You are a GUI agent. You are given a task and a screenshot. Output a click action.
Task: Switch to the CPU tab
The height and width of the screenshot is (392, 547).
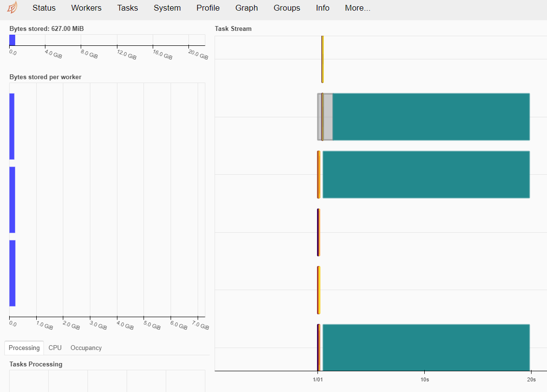(55, 348)
